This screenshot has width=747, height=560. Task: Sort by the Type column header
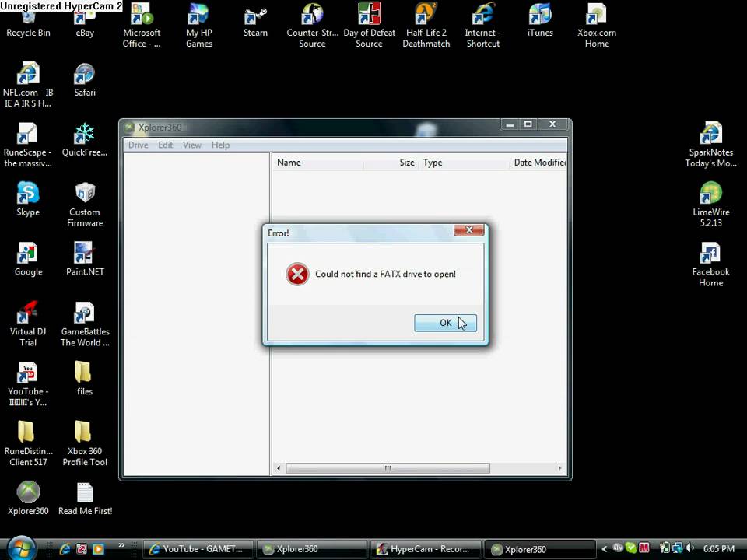pyautogui.click(x=464, y=163)
